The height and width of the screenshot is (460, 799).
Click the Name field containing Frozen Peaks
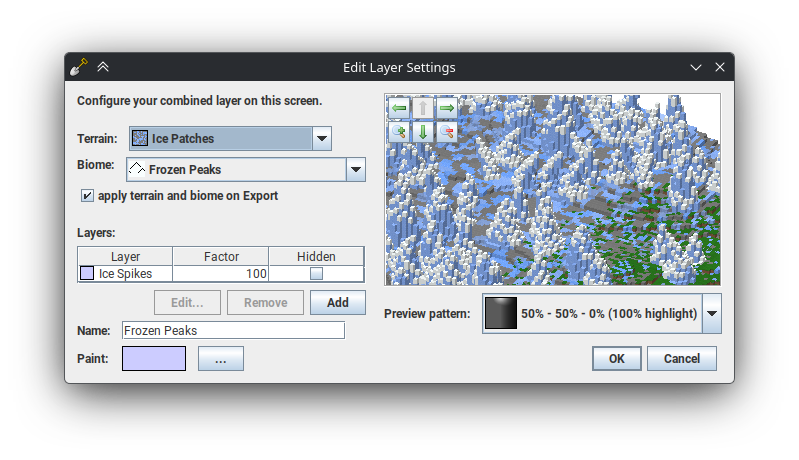[233, 330]
